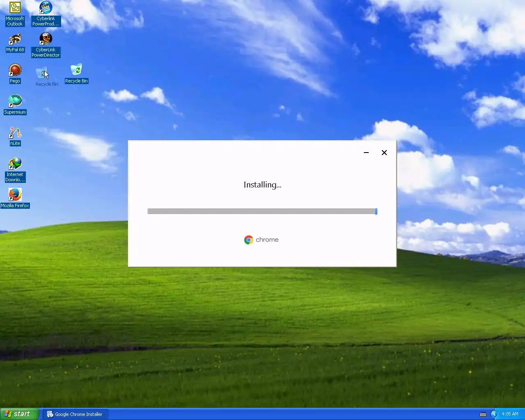Click the CyberLink PowerDirector desktop icon
525x420 pixels.
(46, 45)
